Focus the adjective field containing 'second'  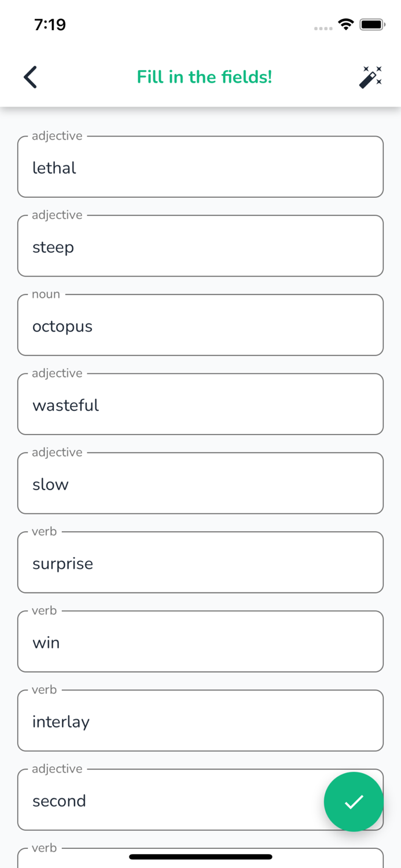click(174, 800)
